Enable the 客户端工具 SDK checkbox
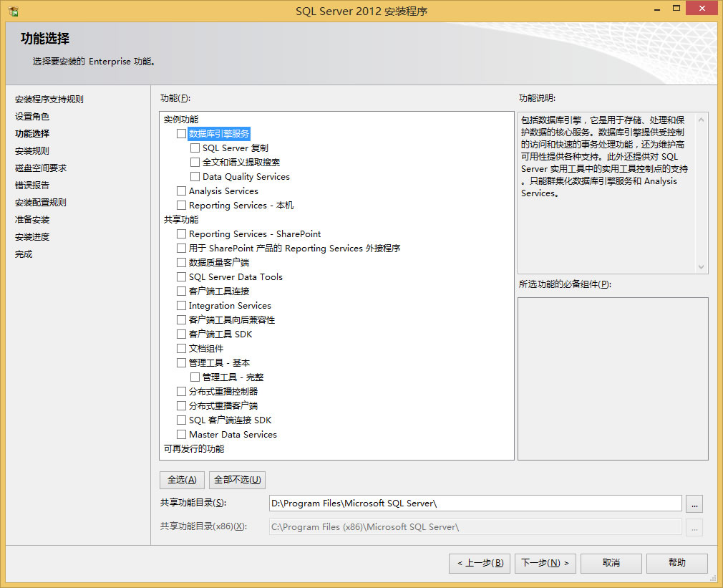Image resolution: width=723 pixels, height=588 pixels. coord(181,334)
